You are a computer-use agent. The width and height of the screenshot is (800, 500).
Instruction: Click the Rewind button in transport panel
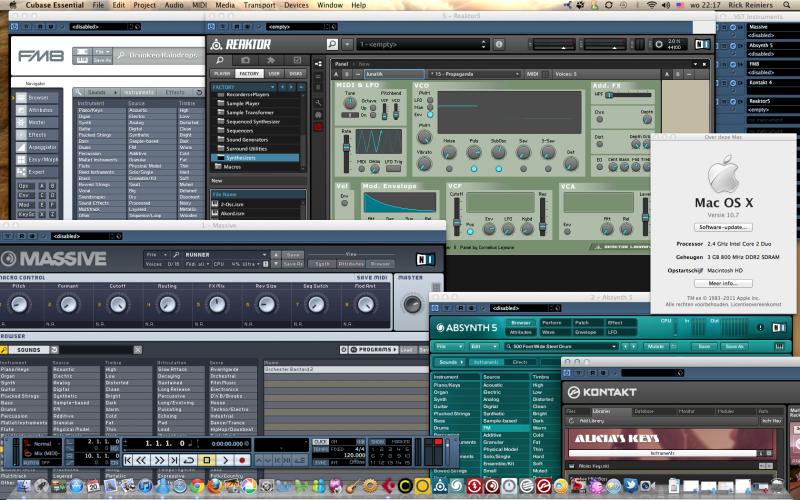point(141,460)
